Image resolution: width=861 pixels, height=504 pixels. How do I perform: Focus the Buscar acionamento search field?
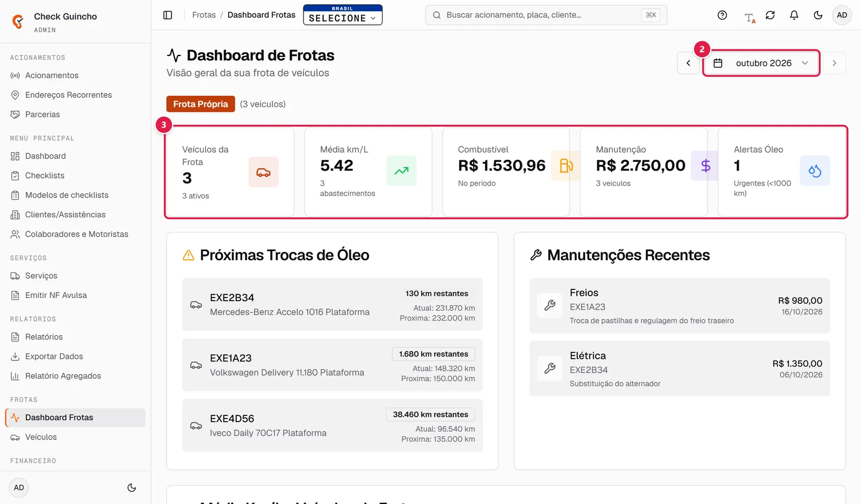(x=546, y=15)
